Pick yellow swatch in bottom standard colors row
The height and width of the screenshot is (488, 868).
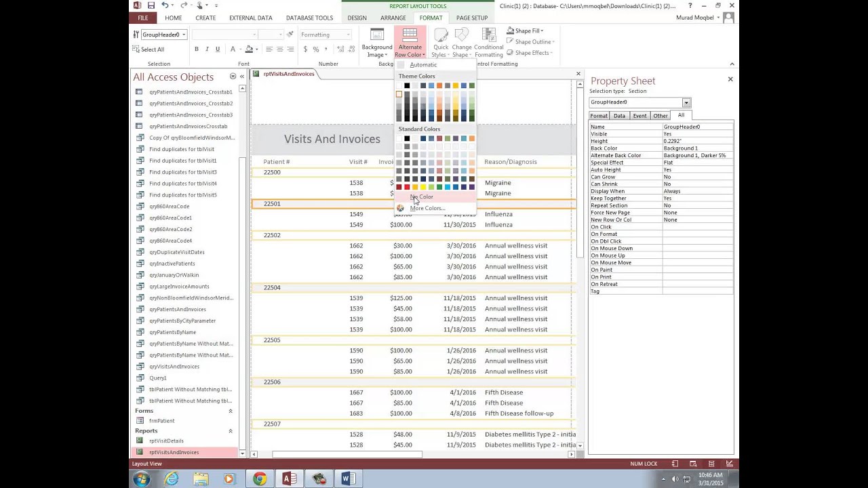pos(423,187)
